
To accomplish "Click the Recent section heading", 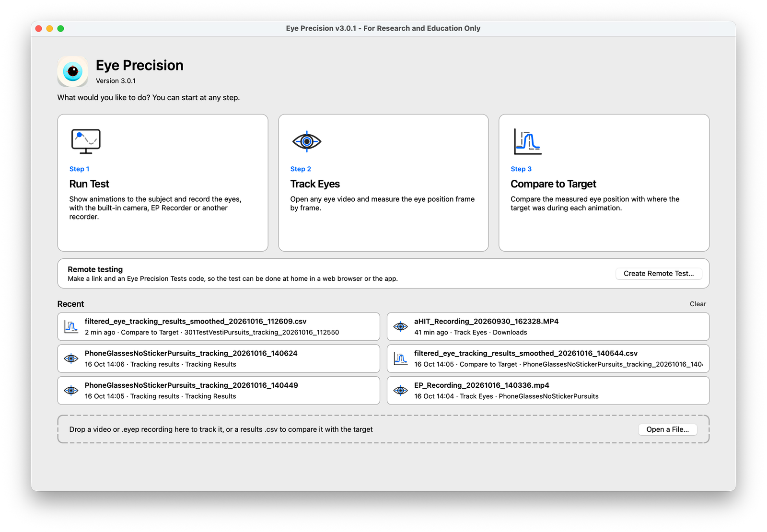I will click(70, 304).
